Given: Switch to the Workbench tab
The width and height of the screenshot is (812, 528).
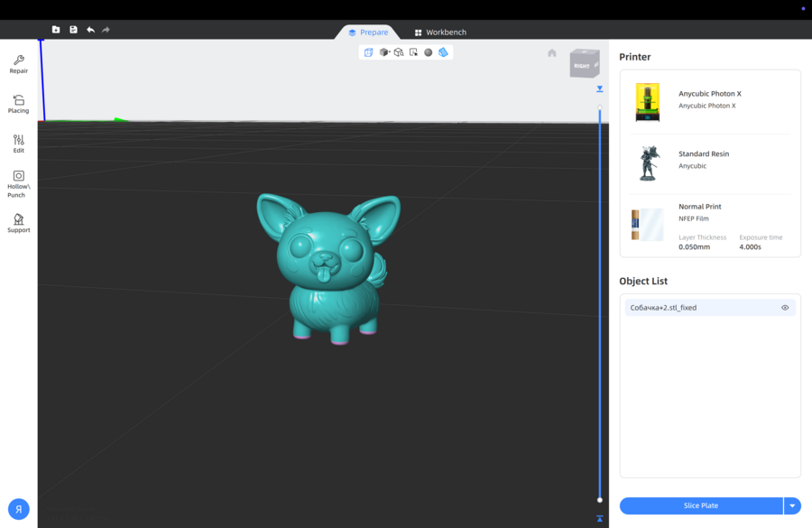Looking at the screenshot, I should pyautogui.click(x=440, y=32).
